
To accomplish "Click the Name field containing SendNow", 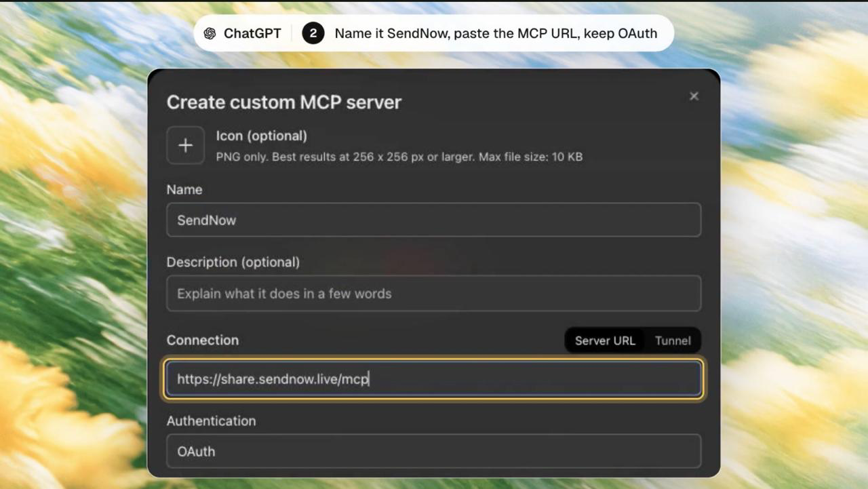I will click(433, 220).
